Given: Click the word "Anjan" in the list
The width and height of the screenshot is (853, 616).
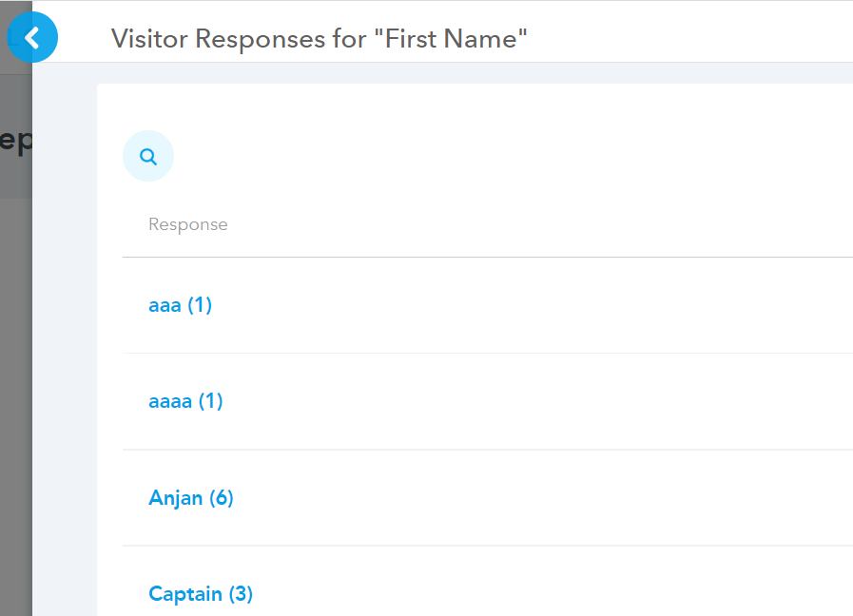Looking at the screenshot, I should pyautogui.click(x=176, y=497).
